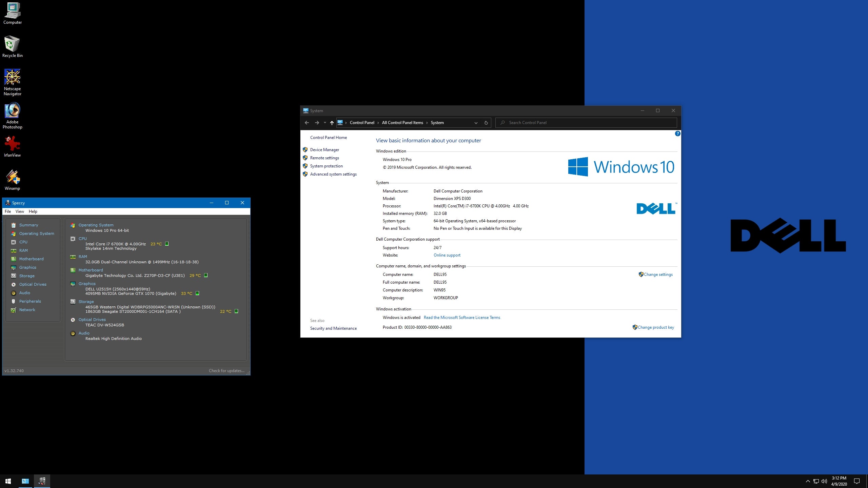Open the RAM section in the Speccy sidebar
The height and width of the screenshot is (488, 868).
(23, 250)
